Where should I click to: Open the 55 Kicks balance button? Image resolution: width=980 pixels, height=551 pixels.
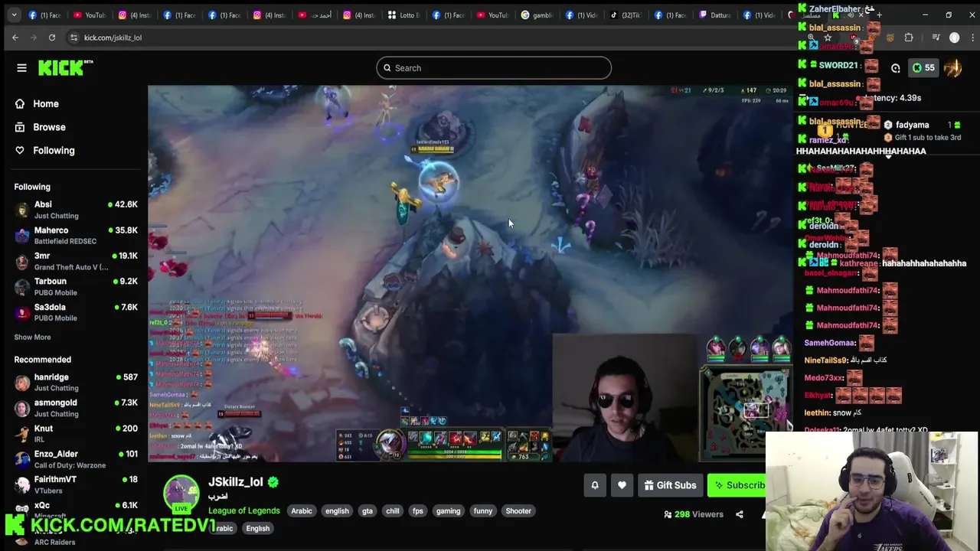coord(923,68)
